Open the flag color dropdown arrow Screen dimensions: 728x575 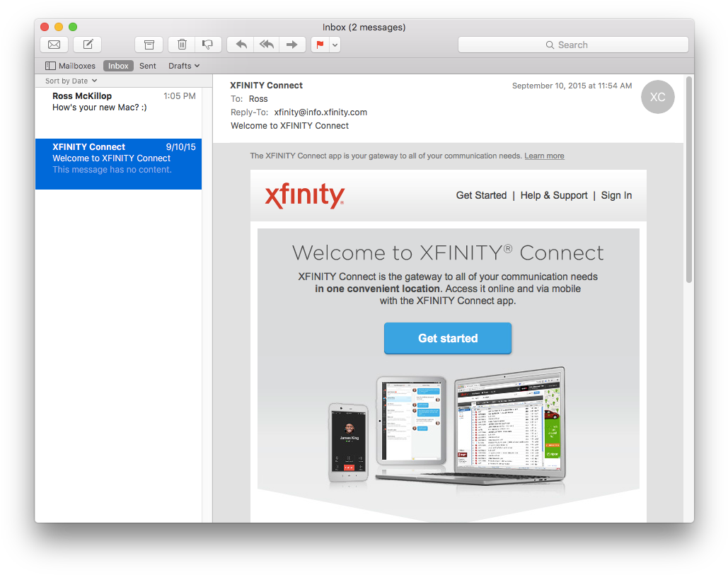click(333, 44)
